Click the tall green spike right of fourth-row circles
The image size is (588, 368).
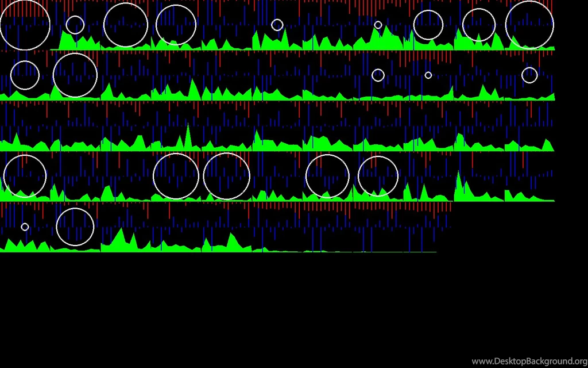459,183
